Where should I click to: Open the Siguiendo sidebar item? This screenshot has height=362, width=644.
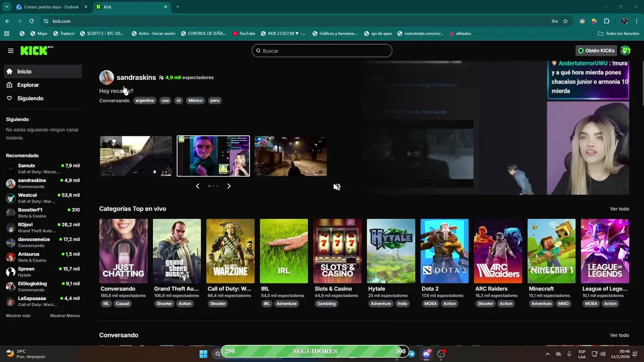click(43, 99)
